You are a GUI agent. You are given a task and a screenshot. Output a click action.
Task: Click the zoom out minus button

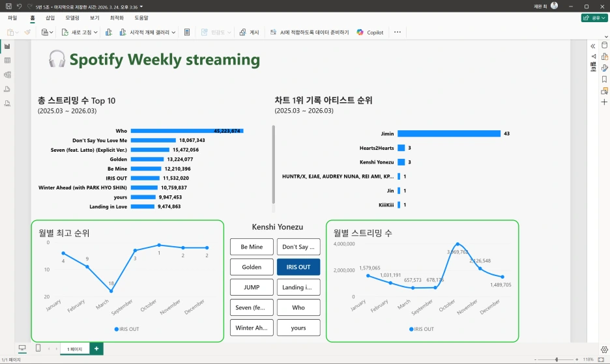coord(536,359)
